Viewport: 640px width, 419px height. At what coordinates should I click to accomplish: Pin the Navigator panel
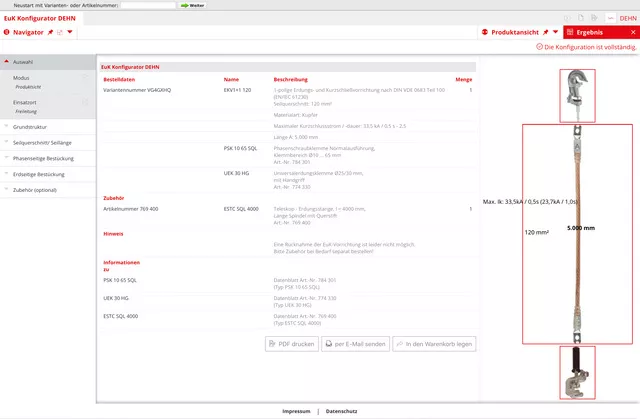pyautogui.click(x=49, y=32)
